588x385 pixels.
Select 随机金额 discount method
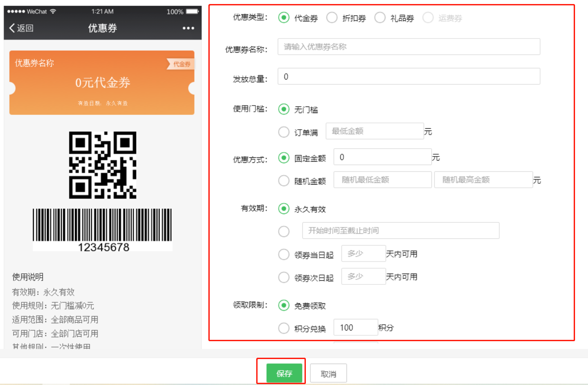pos(284,181)
